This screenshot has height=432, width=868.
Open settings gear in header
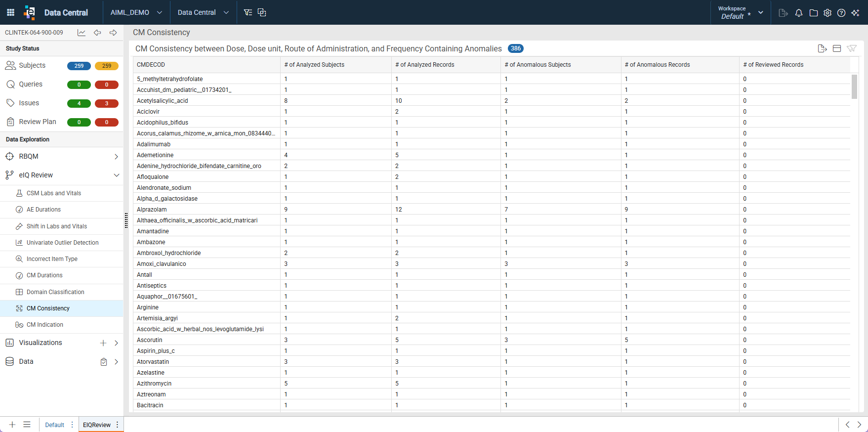click(827, 13)
